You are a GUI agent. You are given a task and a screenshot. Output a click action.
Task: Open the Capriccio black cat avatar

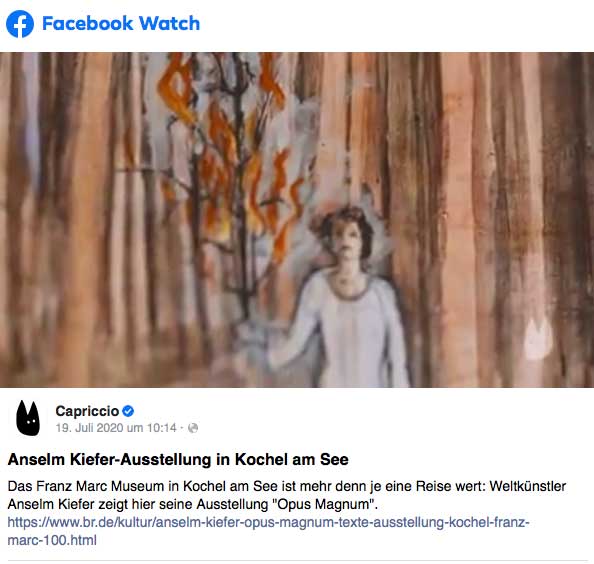point(28,418)
